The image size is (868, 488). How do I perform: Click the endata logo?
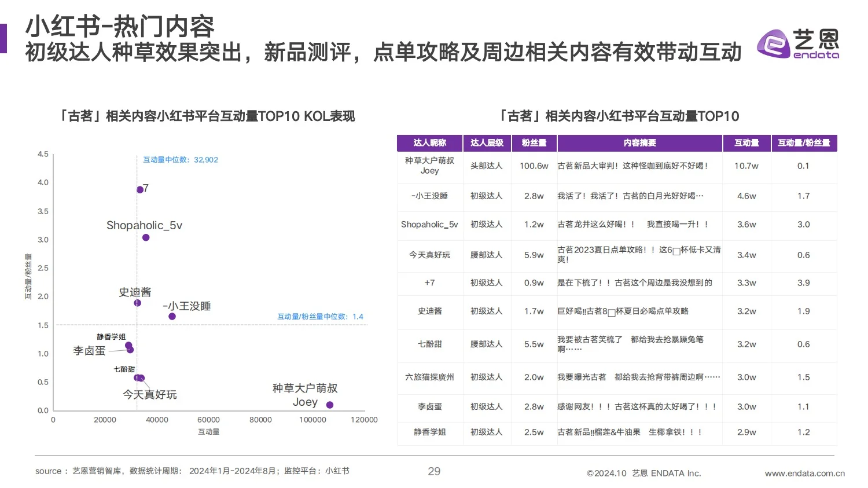tap(798, 44)
